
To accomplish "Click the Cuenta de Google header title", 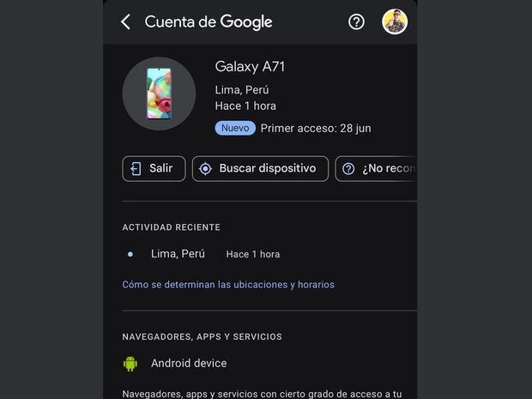I will [209, 22].
